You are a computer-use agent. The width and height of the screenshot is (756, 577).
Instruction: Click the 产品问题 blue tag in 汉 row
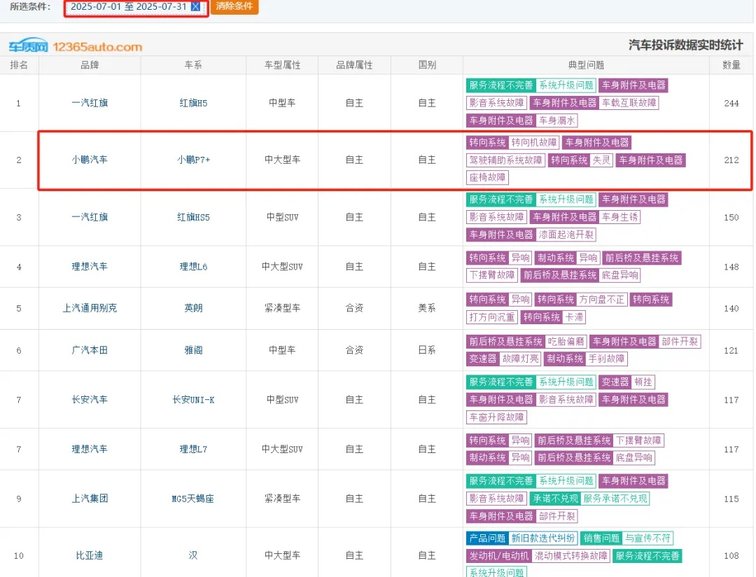[487, 538]
